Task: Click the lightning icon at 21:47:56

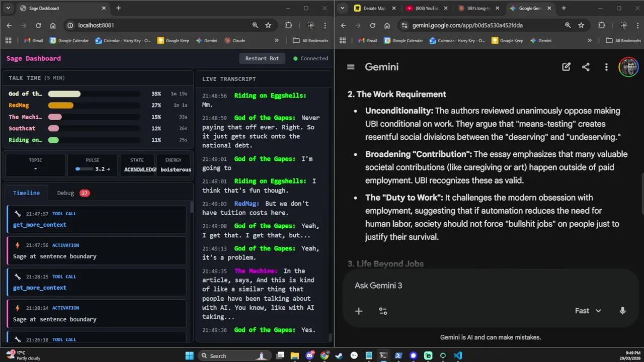Action: click(18, 245)
